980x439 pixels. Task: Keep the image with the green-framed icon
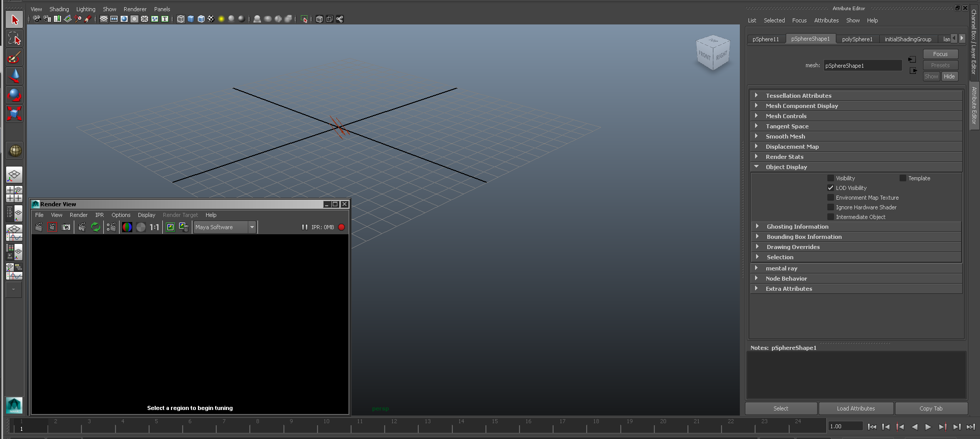tap(170, 227)
